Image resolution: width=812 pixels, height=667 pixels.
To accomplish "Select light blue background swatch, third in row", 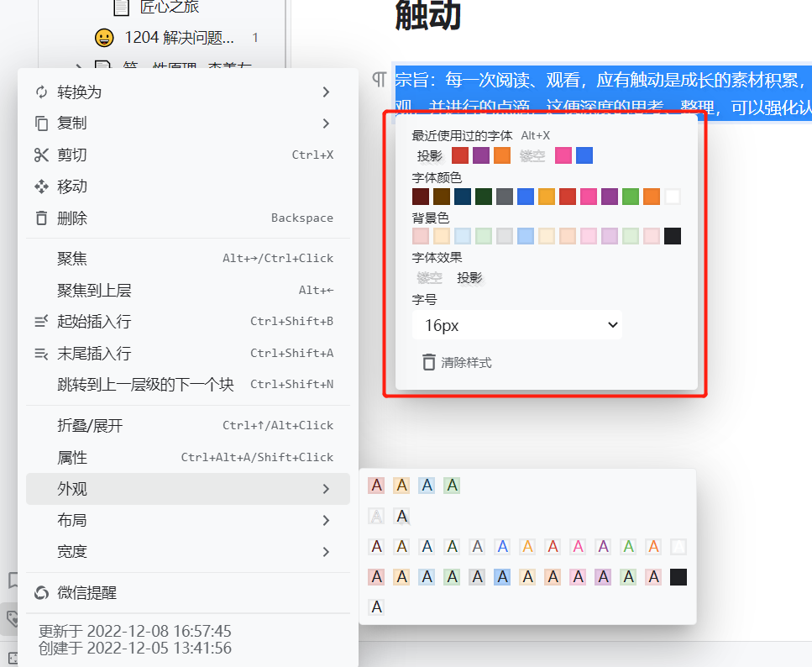I will (463, 236).
